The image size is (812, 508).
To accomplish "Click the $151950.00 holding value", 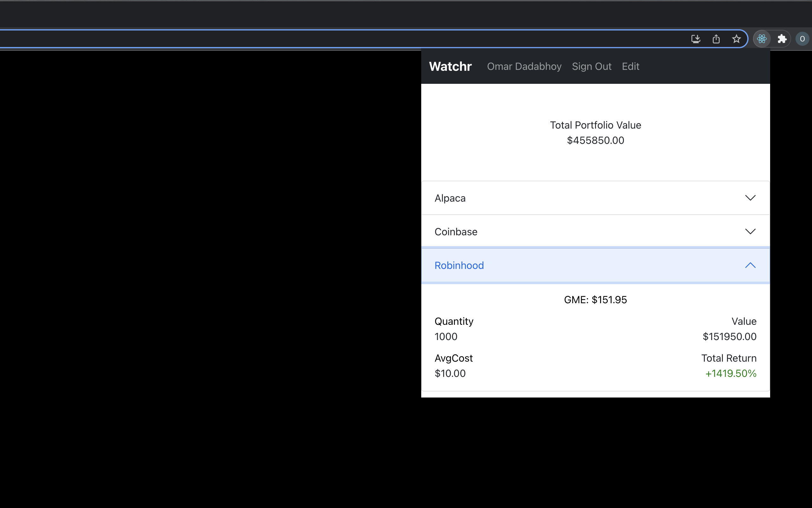I will (730, 336).
